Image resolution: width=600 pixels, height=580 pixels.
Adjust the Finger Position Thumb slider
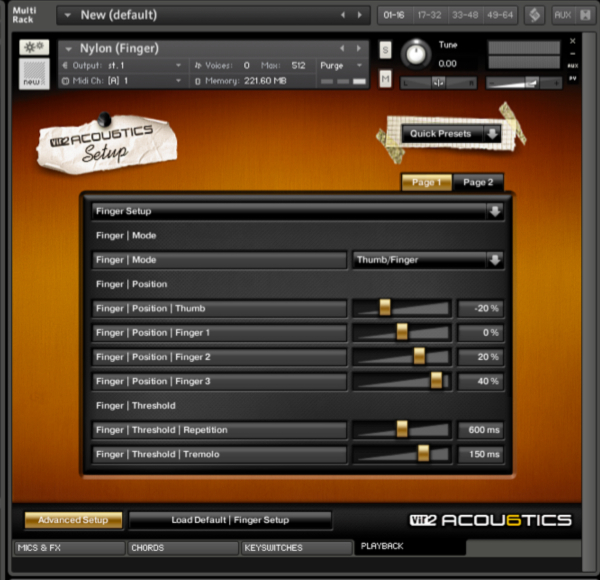[x=385, y=308]
